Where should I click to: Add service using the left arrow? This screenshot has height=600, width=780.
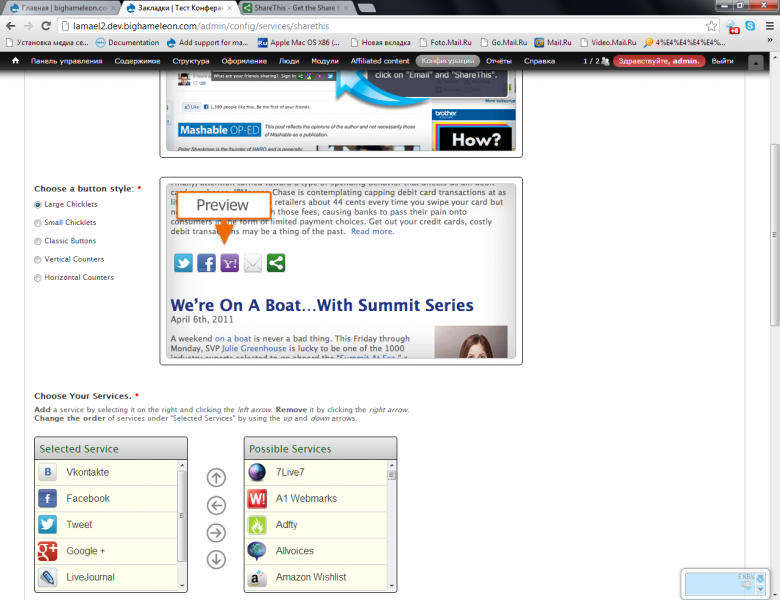(216, 505)
